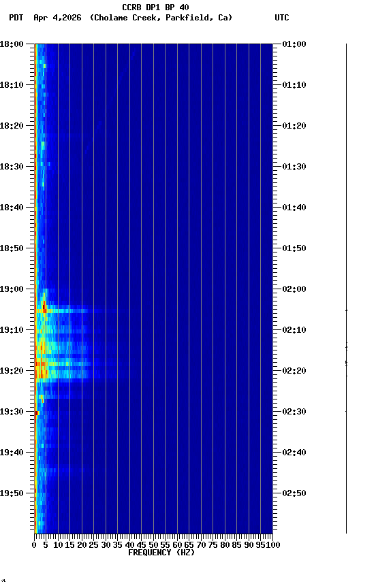Click the "50" Hz frequency tick label

click(x=153, y=546)
